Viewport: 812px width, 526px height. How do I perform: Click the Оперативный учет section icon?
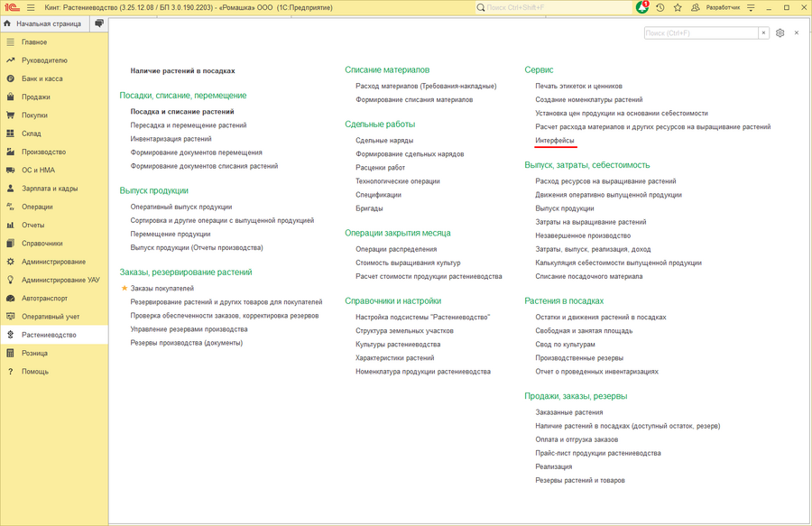coord(10,317)
